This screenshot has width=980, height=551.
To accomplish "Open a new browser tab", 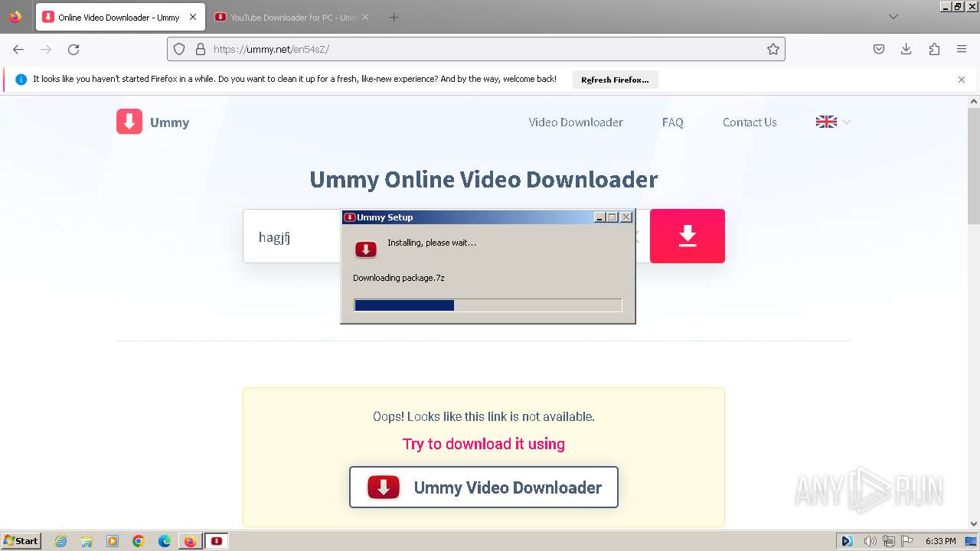I will pyautogui.click(x=394, y=17).
